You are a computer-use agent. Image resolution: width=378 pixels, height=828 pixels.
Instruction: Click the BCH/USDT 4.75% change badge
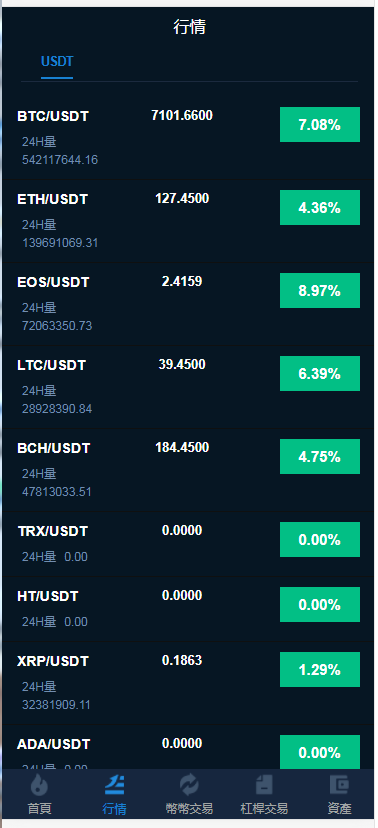click(x=320, y=456)
